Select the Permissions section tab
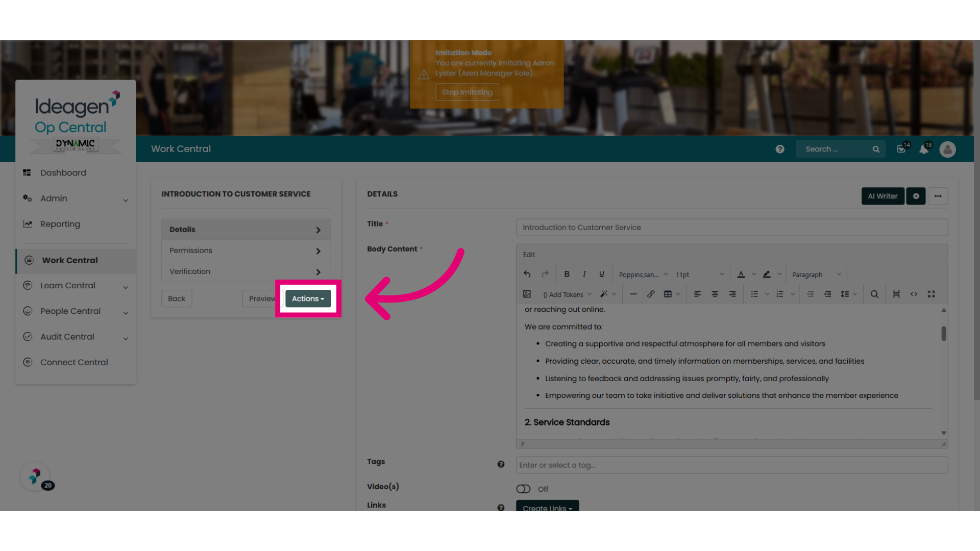The width and height of the screenshot is (980, 551). pos(246,251)
